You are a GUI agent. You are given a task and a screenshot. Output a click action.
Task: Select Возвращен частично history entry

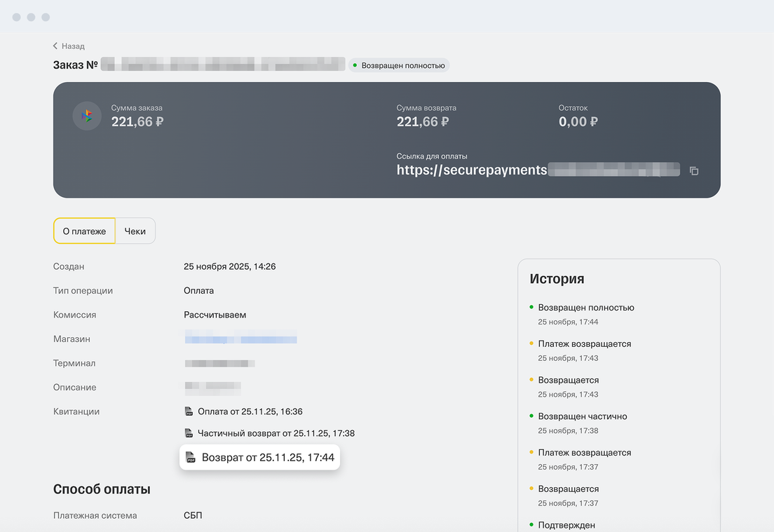coord(582,416)
